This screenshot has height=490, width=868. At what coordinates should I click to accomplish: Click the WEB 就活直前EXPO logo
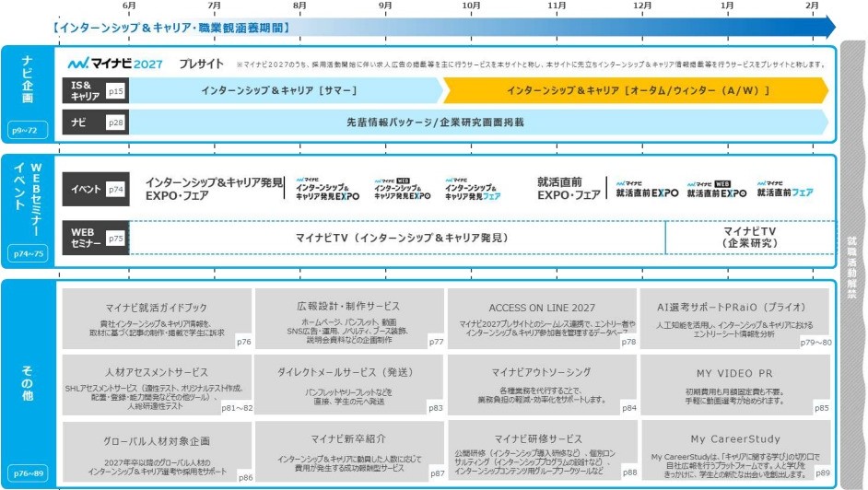pyautogui.click(x=717, y=189)
